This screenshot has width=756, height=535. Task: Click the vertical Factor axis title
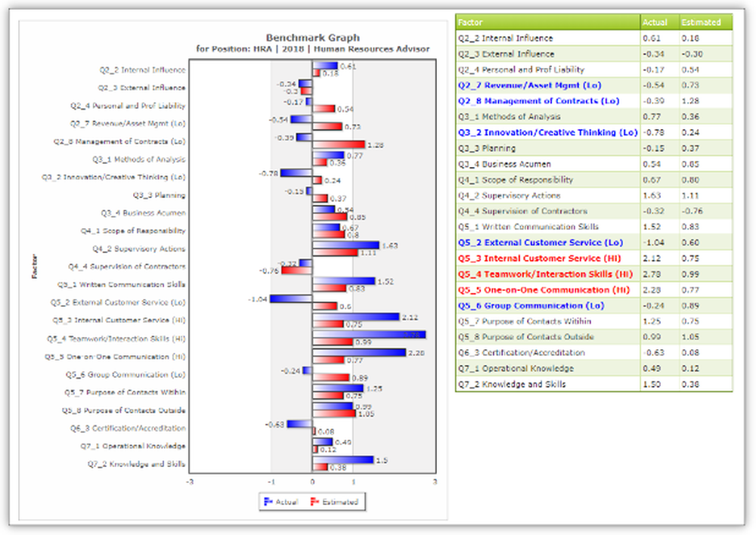pyautogui.click(x=34, y=267)
